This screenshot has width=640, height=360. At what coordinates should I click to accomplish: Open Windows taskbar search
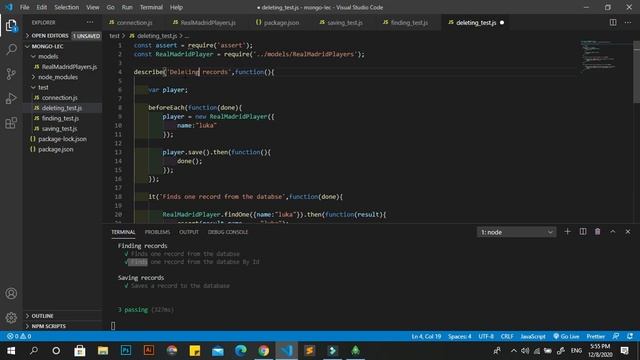click(x=34, y=351)
